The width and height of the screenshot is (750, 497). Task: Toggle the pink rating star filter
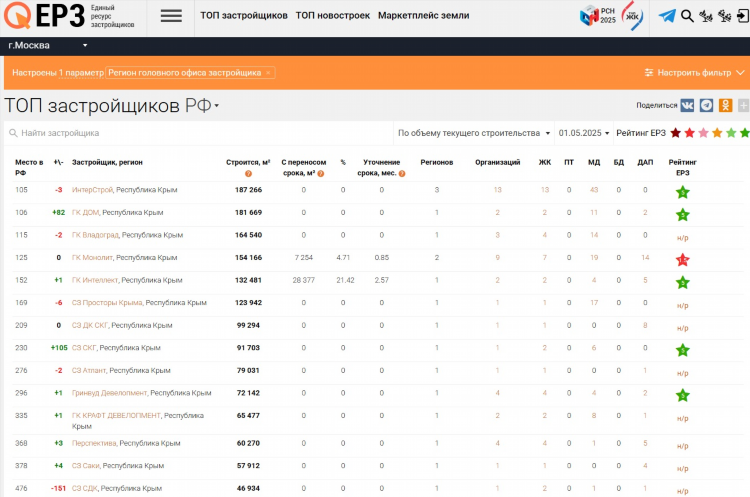[703, 133]
